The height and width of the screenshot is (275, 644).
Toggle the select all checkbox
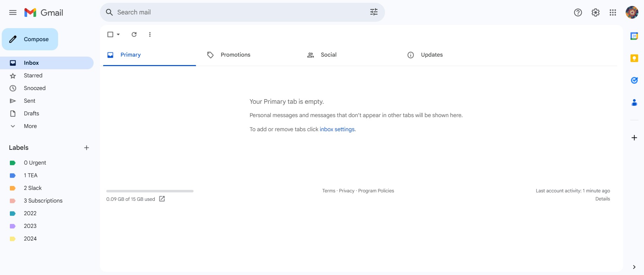coord(110,34)
